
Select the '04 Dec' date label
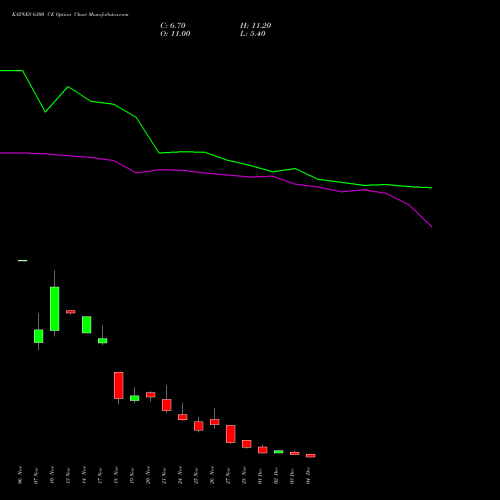[308, 475]
